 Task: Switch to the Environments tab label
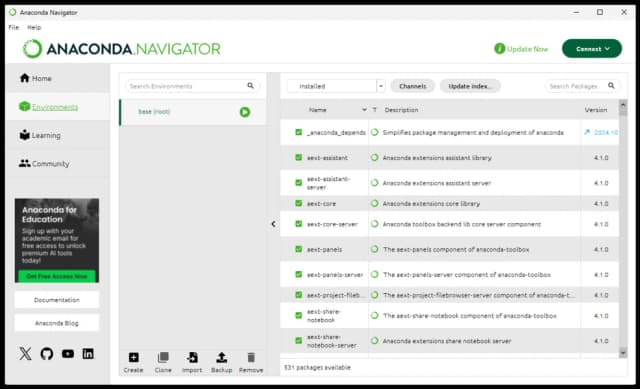pyautogui.click(x=55, y=107)
